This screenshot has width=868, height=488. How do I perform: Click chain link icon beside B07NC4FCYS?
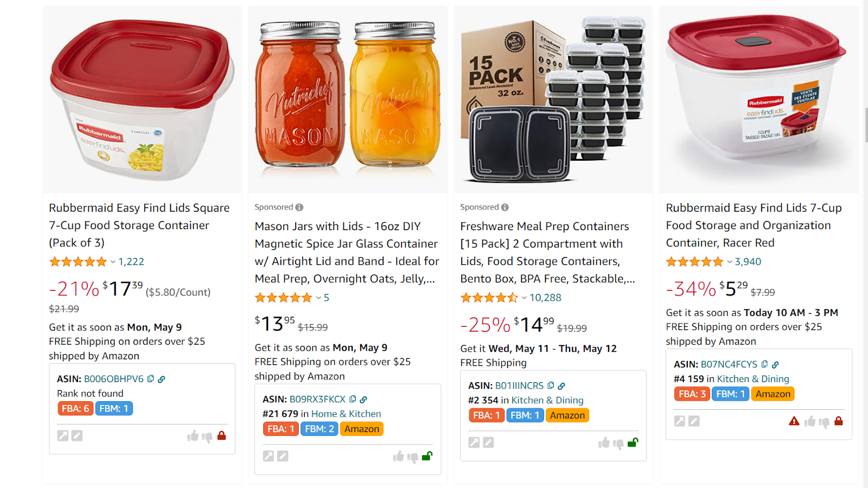775,364
